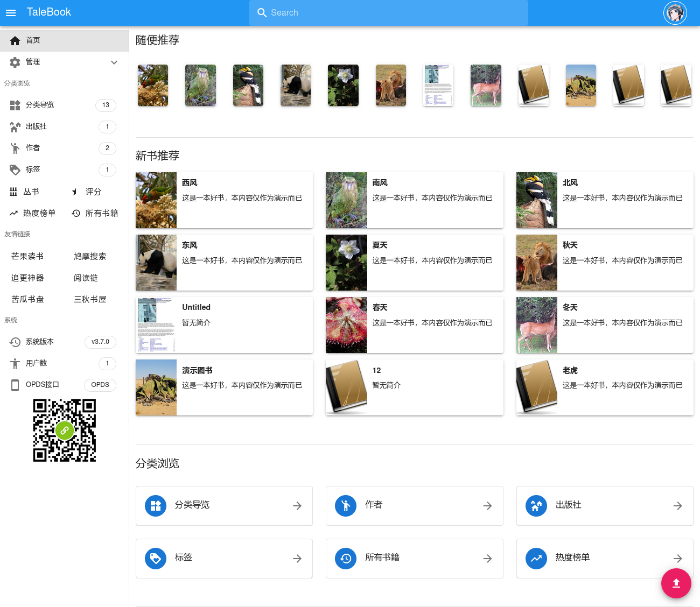Open the 热度榜单 trending icon
700x607 pixels.
pos(15,213)
